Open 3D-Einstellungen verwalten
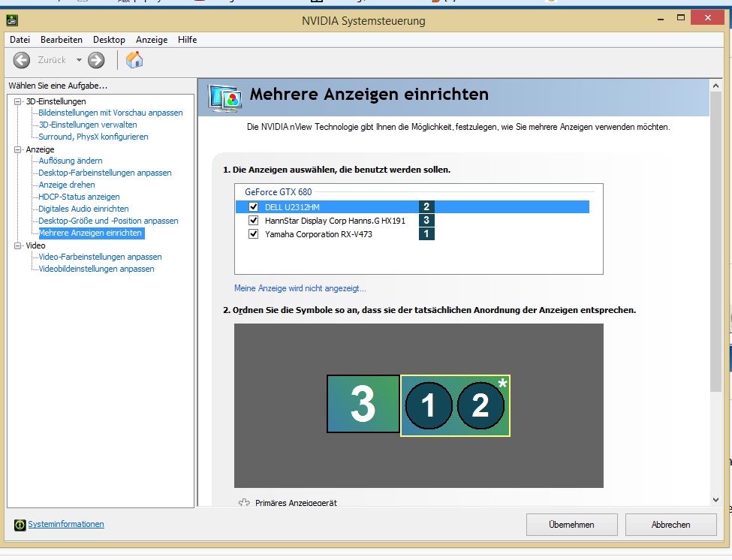732x560 pixels. tap(88, 125)
